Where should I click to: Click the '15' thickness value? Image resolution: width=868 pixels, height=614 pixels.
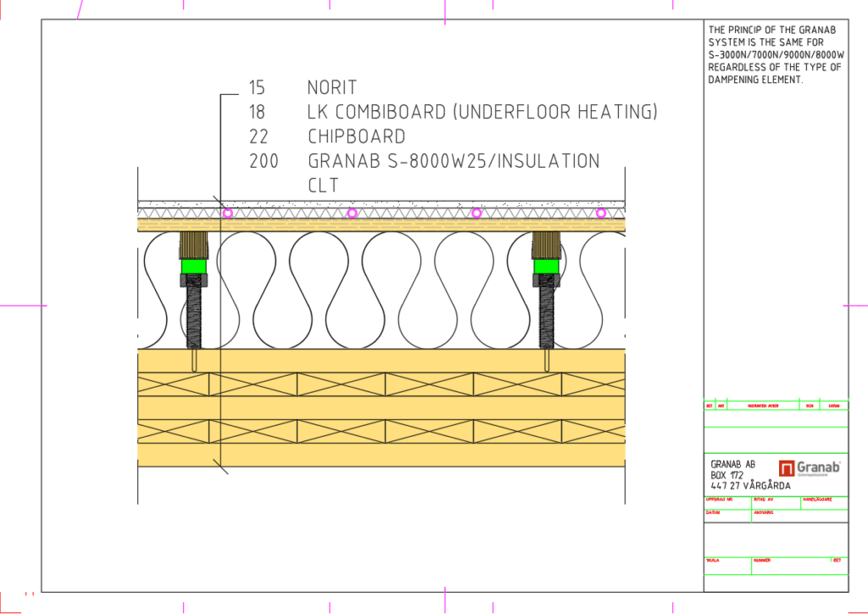point(257,87)
